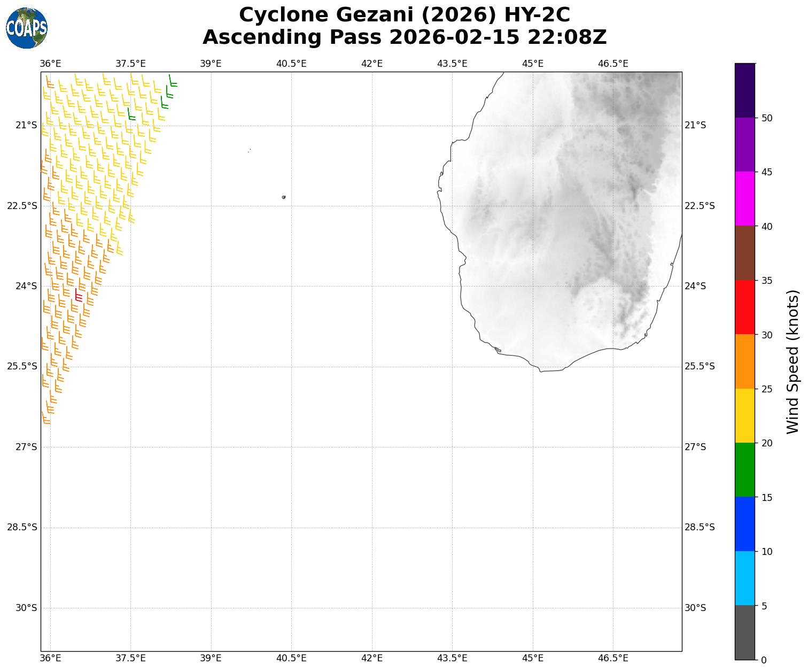Click the dark blue 10–15 knot band
808x672 pixels.
click(744, 524)
